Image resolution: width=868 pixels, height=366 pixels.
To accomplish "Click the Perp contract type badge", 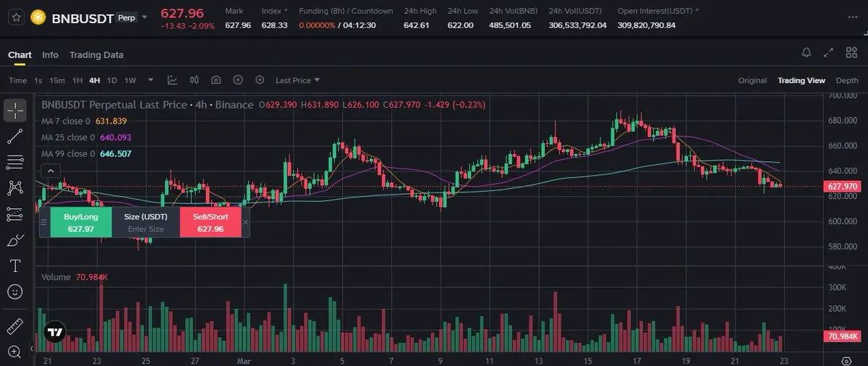I will [x=126, y=17].
